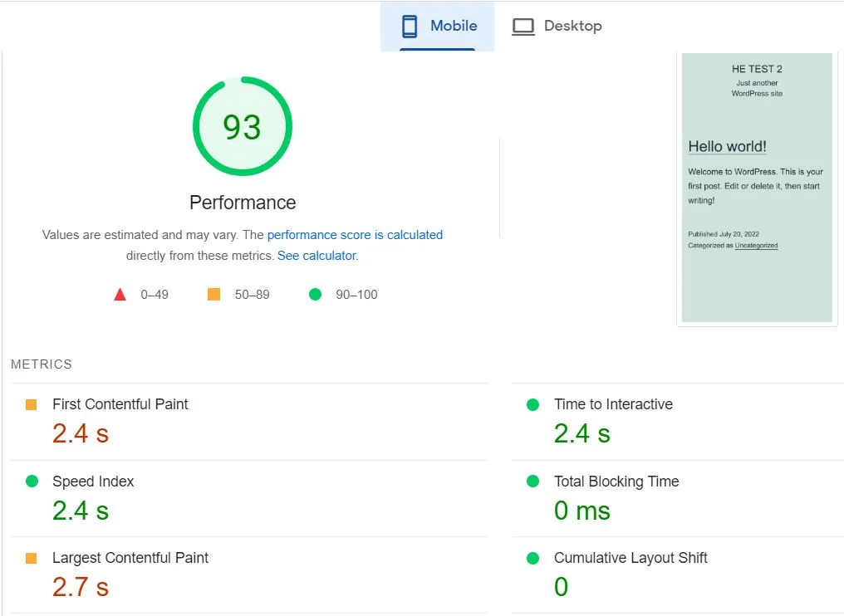
Task: Click the First Contentful Paint label
Action: point(120,404)
